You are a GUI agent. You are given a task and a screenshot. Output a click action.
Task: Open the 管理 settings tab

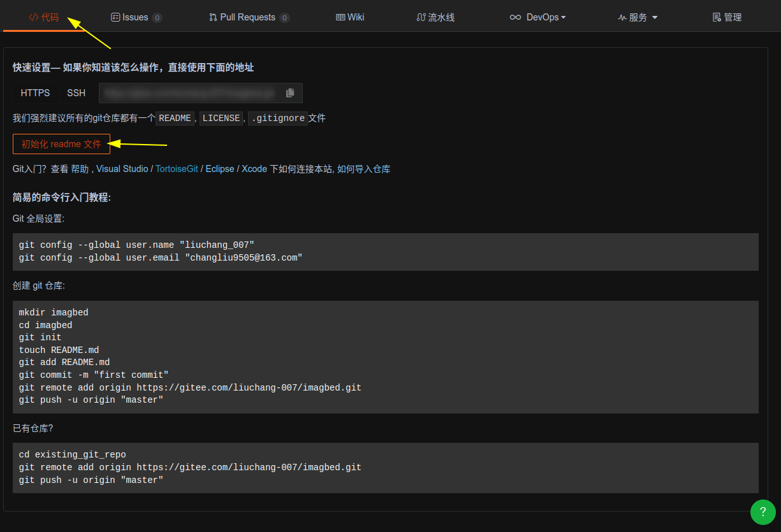727,17
